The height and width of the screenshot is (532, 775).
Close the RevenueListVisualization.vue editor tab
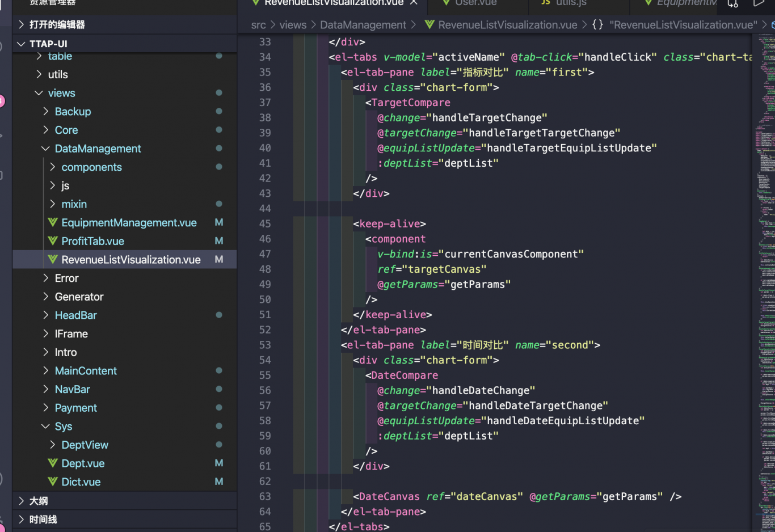(x=414, y=2)
